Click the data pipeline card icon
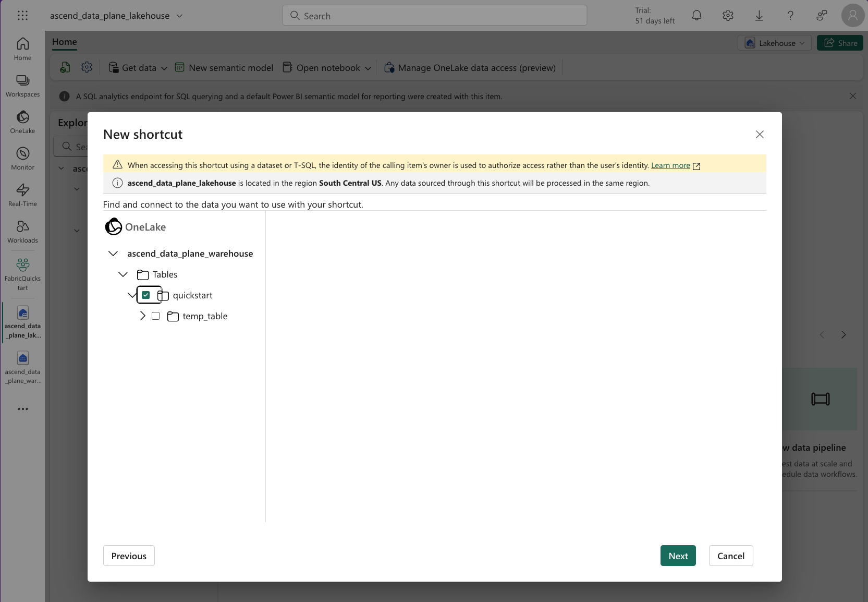The width and height of the screenshot is (868, 602). tap(820, 399)
